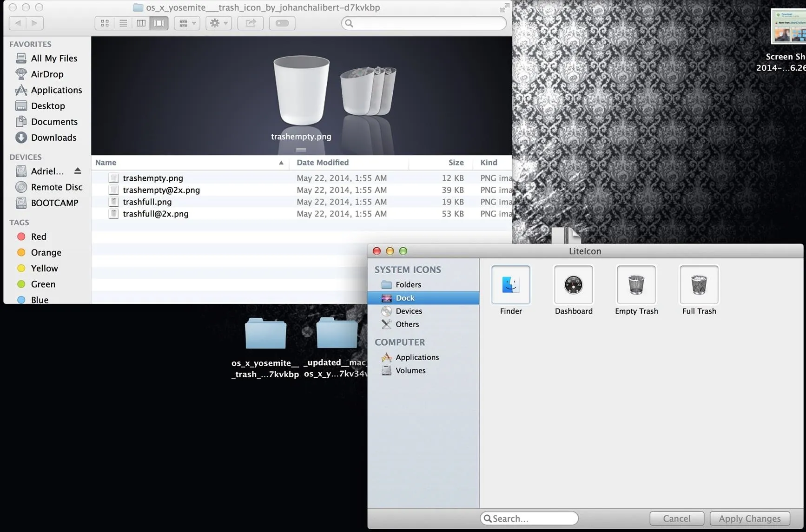Viewport: 806px width, 532px height.
Task: Open Downloads in Finder sidebar
Action: (x=46, y=137)
